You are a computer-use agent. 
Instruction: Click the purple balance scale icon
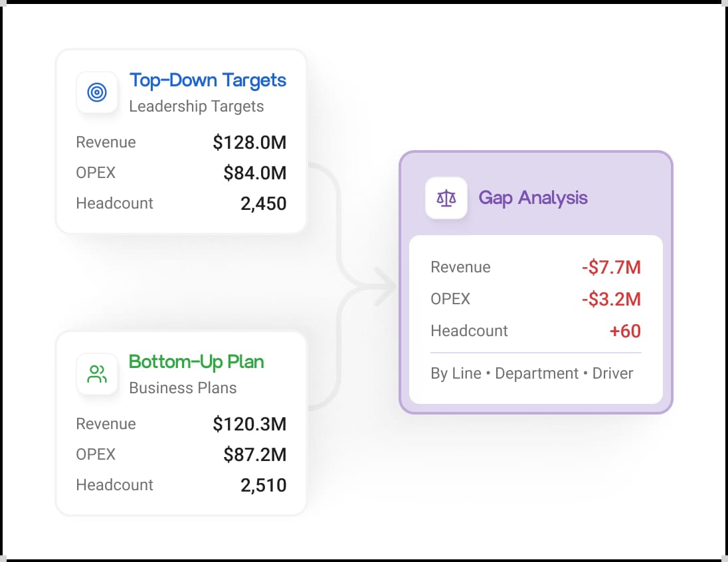[446, 198]
